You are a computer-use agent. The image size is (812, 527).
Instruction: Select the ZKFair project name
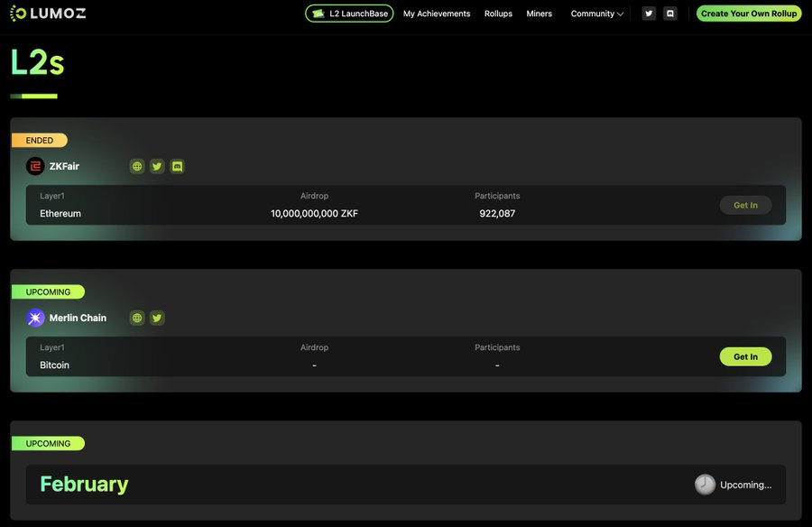pos(64,166)
